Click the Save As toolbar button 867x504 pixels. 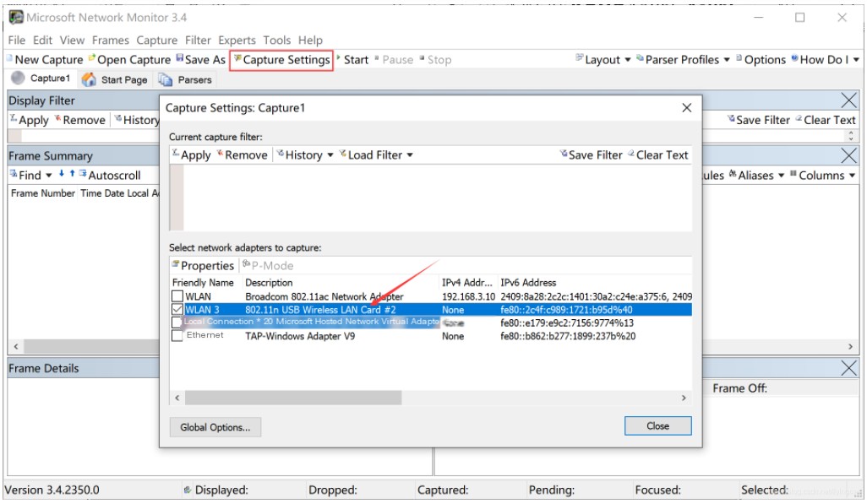click(x=201, y=60)
